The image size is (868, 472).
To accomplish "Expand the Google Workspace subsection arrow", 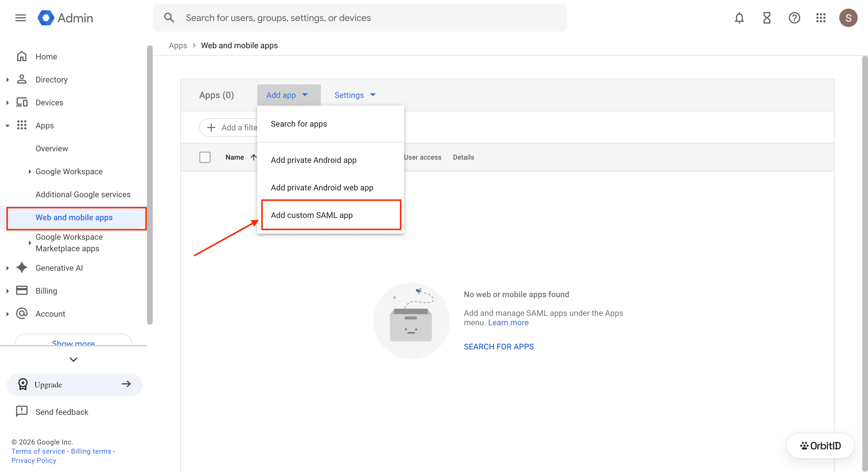I will point(30,172).
